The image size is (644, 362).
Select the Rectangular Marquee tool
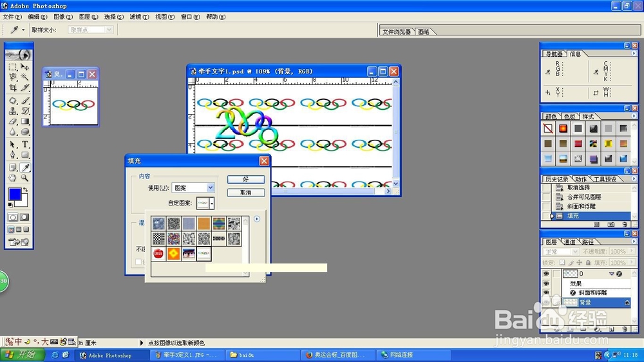13,67
